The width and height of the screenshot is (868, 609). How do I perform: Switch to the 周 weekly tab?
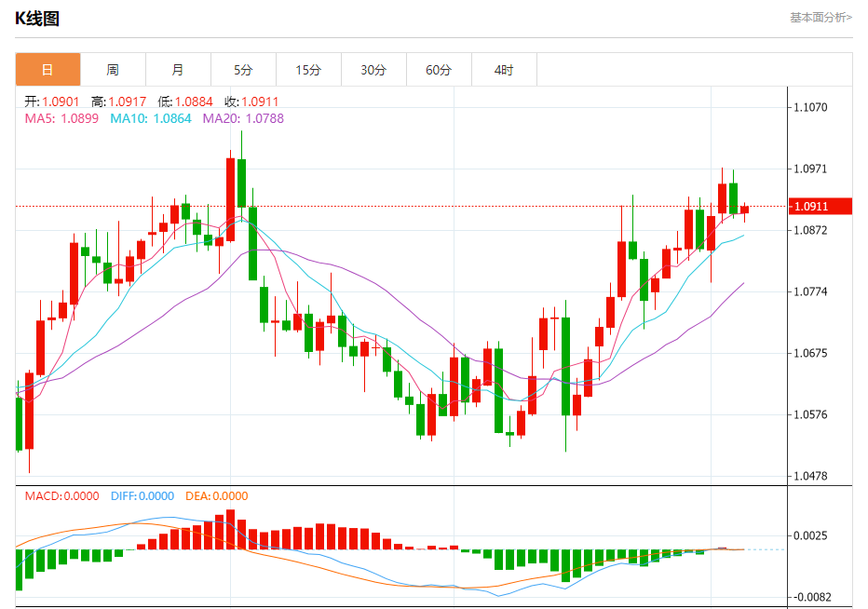coord(113,70)
